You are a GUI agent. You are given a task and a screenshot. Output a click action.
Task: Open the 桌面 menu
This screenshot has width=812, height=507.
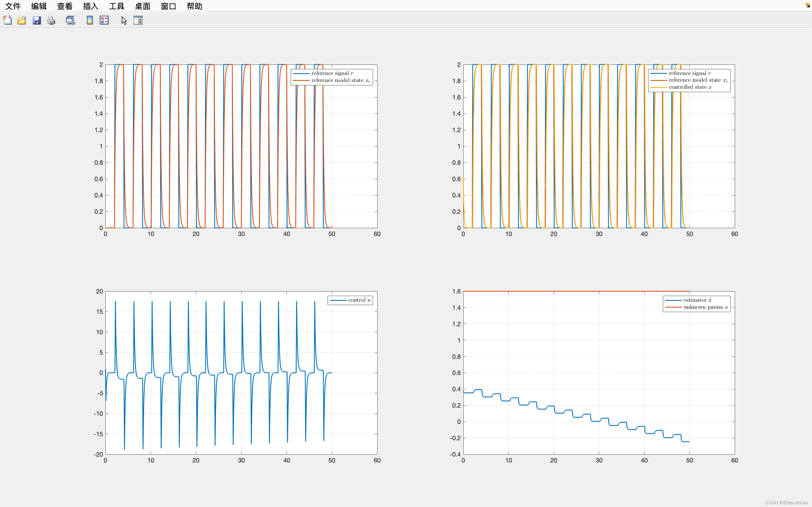click(x=142, y=6)
